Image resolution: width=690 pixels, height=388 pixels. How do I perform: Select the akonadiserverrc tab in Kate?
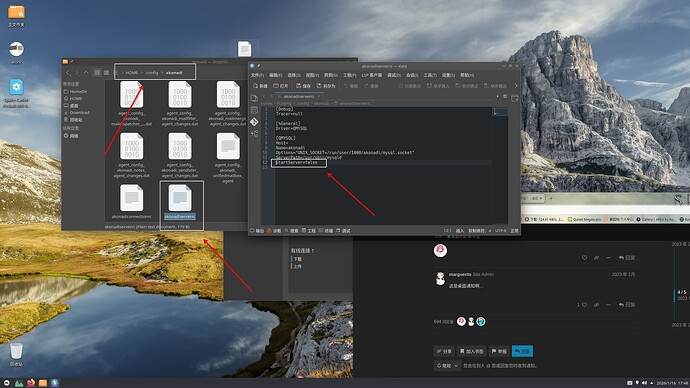tap(299, 96)
